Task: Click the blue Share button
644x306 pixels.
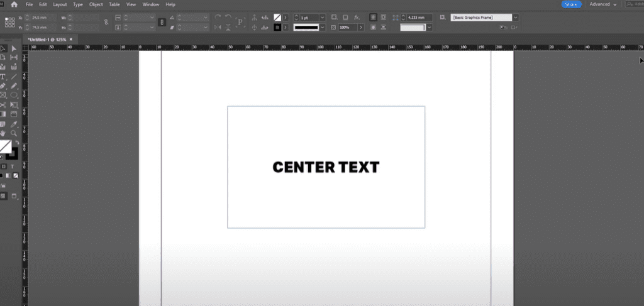Action: tap(571, 4)
